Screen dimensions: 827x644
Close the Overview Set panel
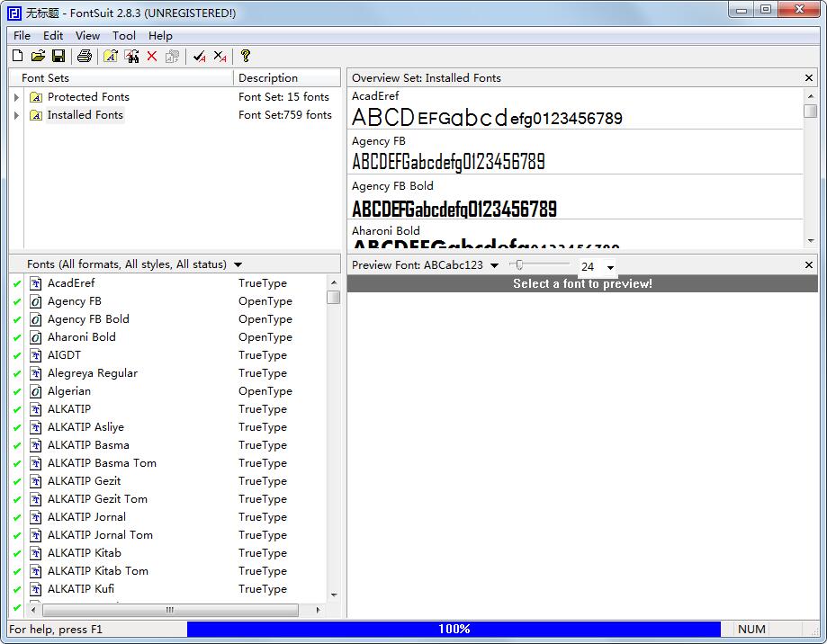click(x=809, y=78)
